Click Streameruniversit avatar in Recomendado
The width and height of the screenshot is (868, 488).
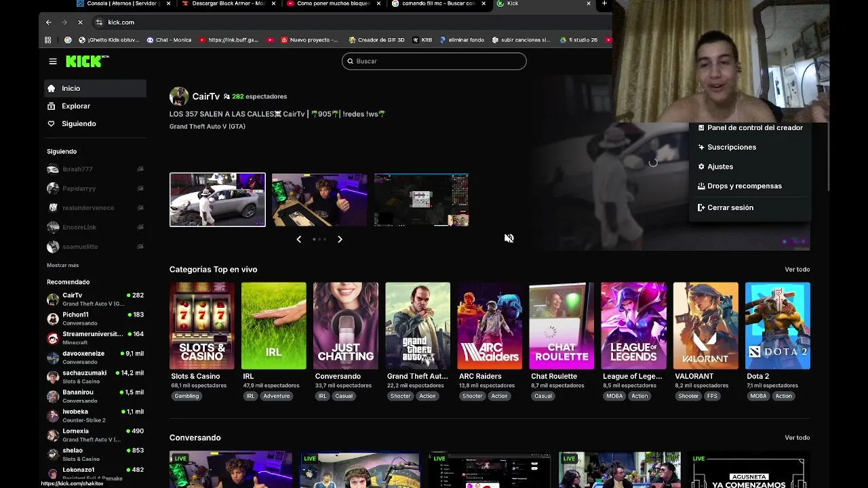tap(53, 338)
